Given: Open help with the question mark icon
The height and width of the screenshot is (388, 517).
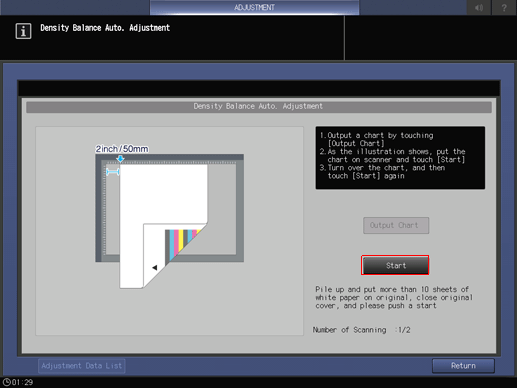Looking at the screenshot, I should 504,7.
